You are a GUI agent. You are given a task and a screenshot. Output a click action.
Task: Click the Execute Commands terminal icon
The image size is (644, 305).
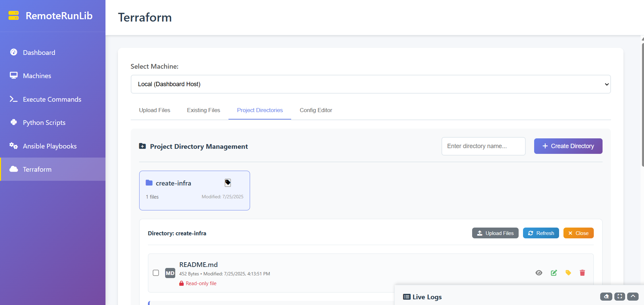13,99
